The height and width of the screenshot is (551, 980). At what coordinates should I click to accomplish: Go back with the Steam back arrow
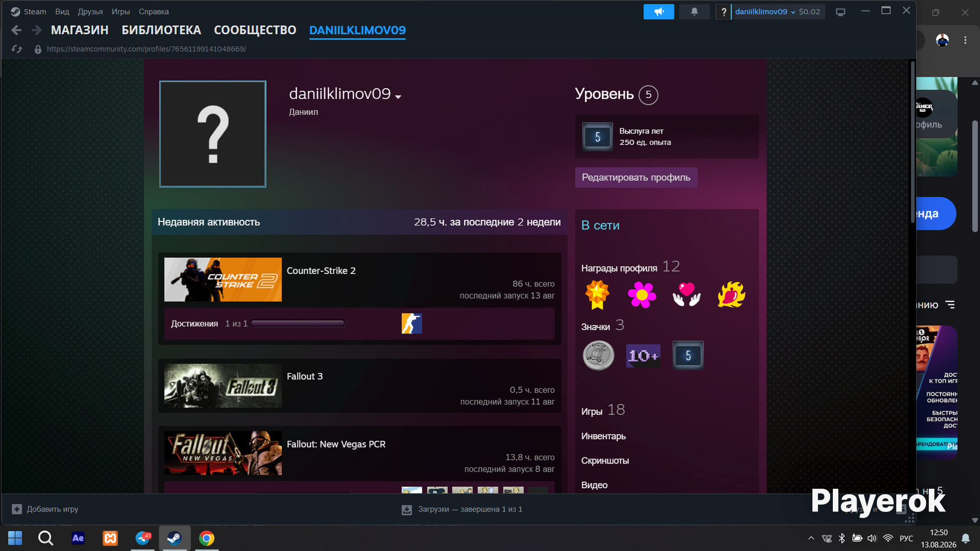17,30
